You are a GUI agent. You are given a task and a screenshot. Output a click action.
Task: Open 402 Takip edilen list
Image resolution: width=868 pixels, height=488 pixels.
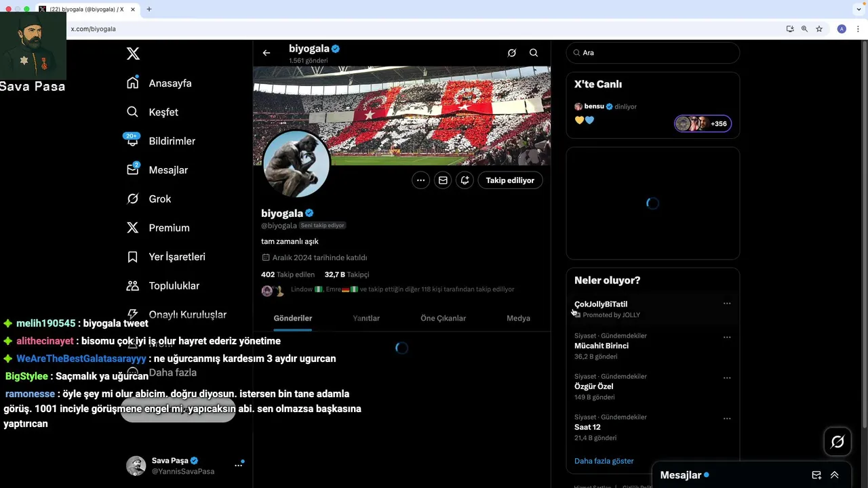point(288,274)
